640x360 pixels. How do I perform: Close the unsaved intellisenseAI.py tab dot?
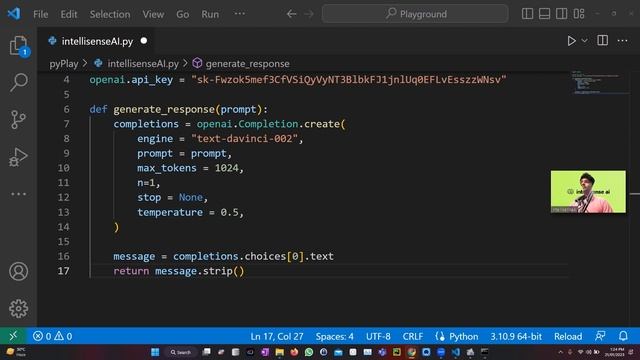tap(144, 41)
